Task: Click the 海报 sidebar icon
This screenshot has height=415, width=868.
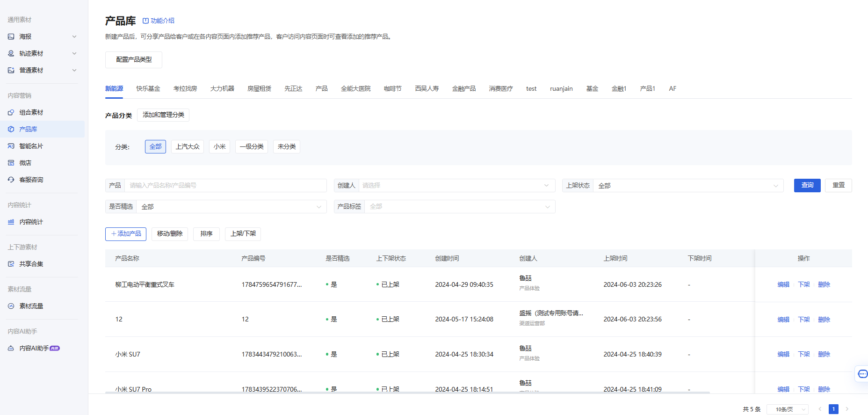Action: click(11, 36)
